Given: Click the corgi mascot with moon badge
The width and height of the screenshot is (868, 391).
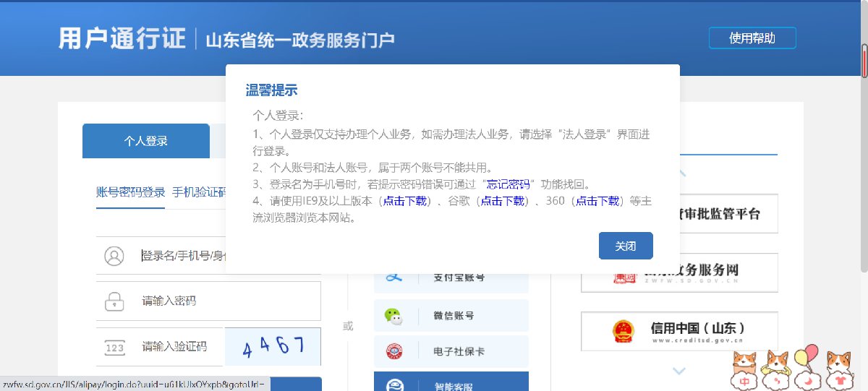Looking at the screenshot, I should 807,369.
